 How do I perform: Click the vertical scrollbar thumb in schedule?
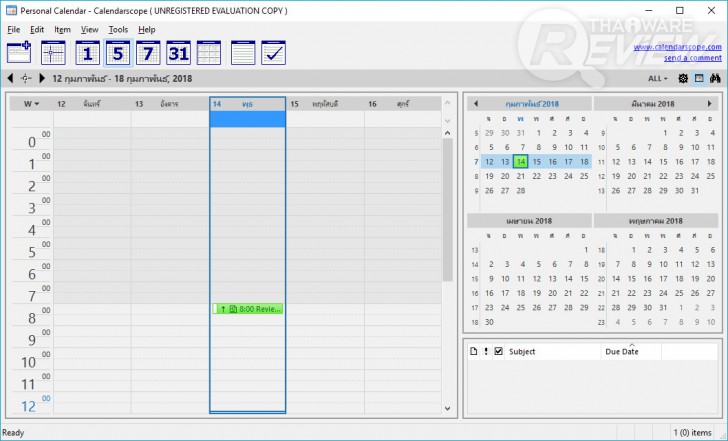(x=448, y=210)
